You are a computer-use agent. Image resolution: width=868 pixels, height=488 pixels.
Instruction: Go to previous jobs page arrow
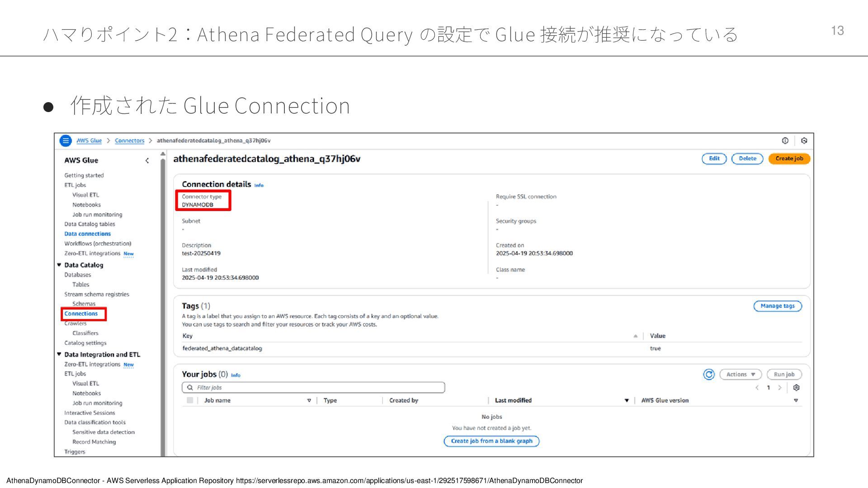pos(757,388)
